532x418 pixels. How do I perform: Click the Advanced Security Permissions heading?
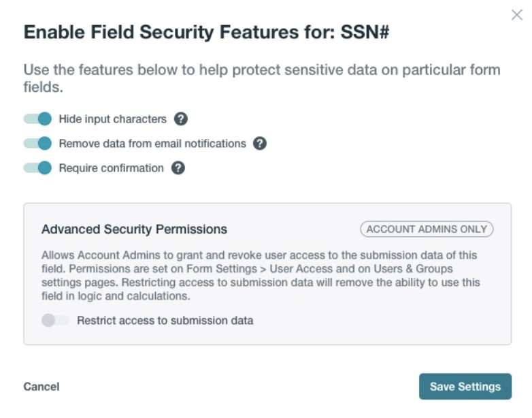(134, 229)
